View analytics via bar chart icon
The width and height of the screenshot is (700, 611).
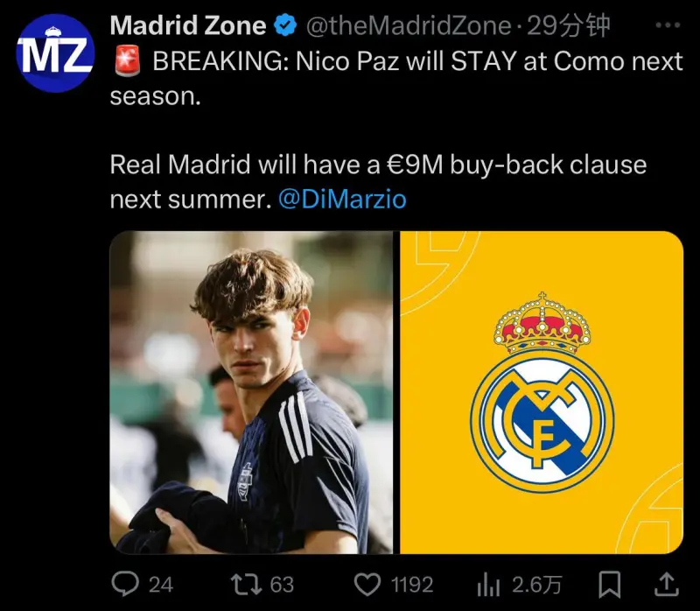(488, 584)
